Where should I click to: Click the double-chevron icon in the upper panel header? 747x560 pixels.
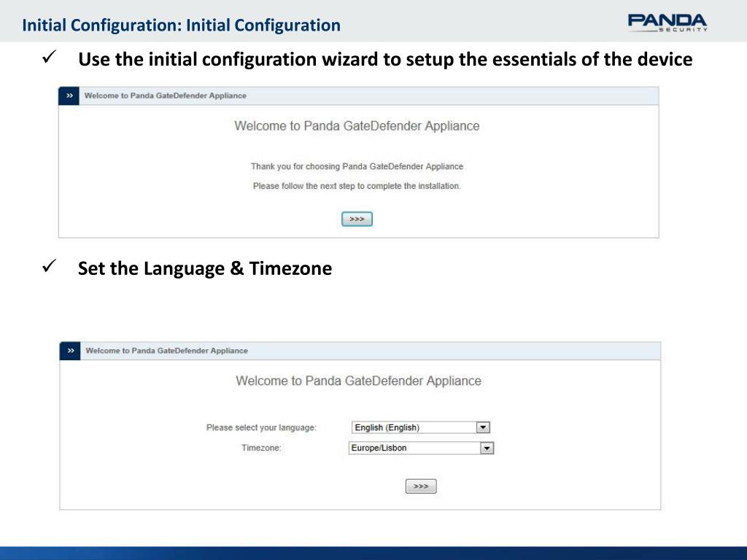69,96
